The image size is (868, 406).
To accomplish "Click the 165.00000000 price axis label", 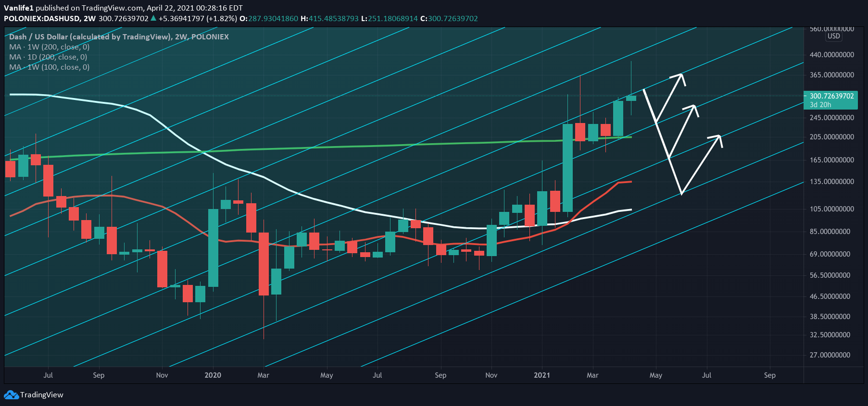I will pos(832,160).
